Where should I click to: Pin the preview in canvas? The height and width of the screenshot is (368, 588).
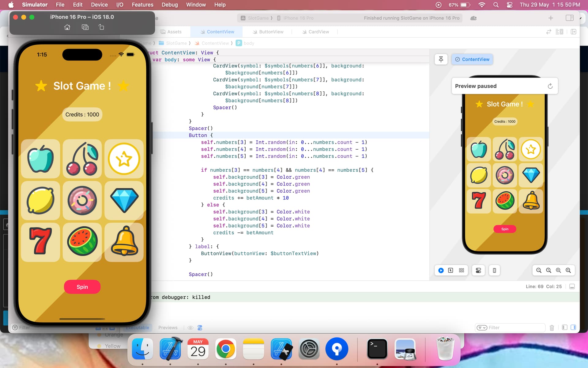[441, 59]
